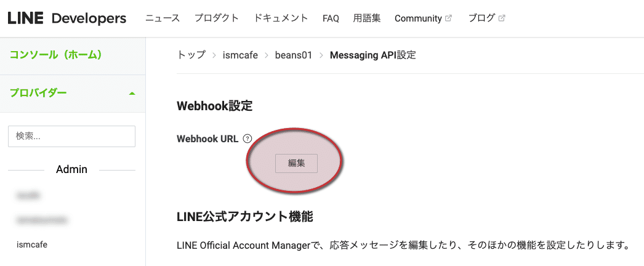Focus the 検索 provider search field
Viewport: 644px width, 266px height.
point(71,136)
